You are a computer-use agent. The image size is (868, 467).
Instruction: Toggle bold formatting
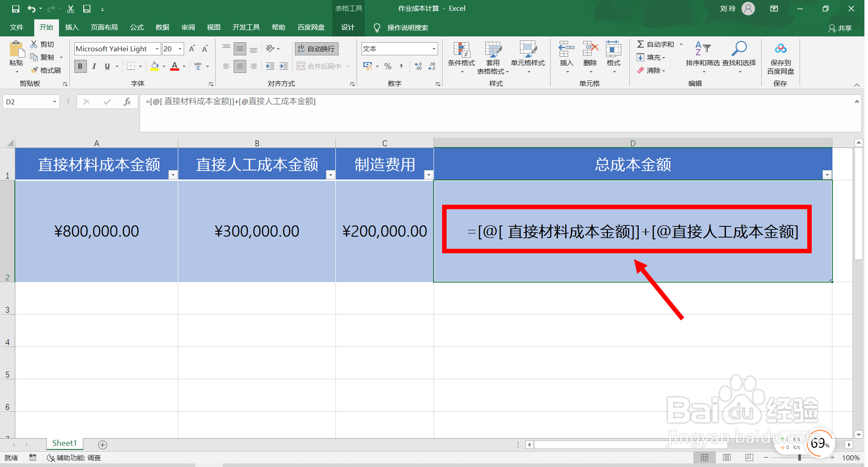[80, 66]
